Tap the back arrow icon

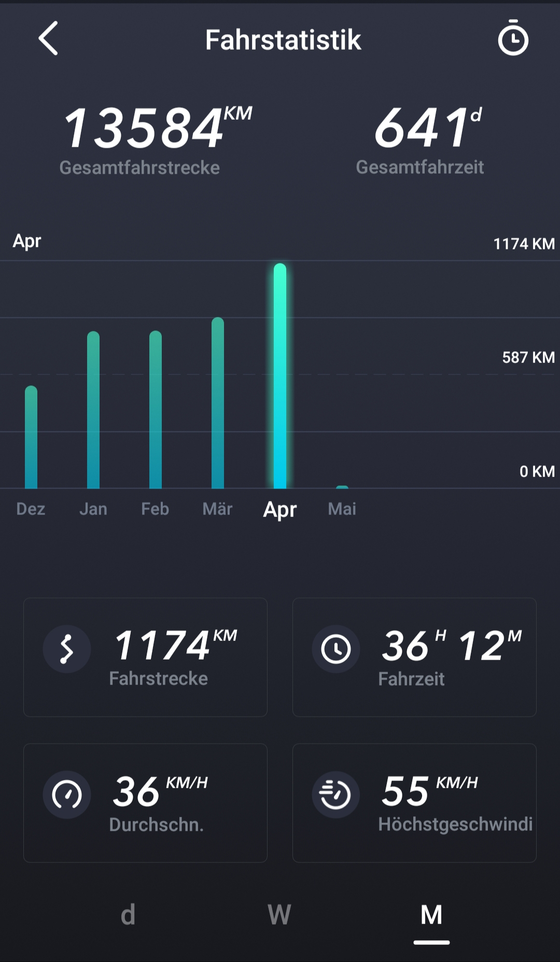click(x=48, y=39)
